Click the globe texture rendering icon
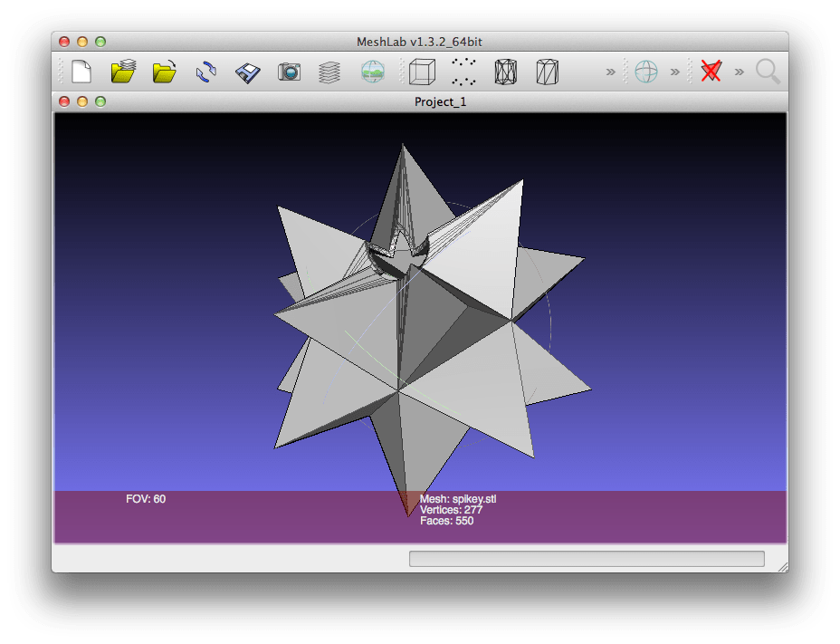Screen dimensions: 840x644 [374, 72]
